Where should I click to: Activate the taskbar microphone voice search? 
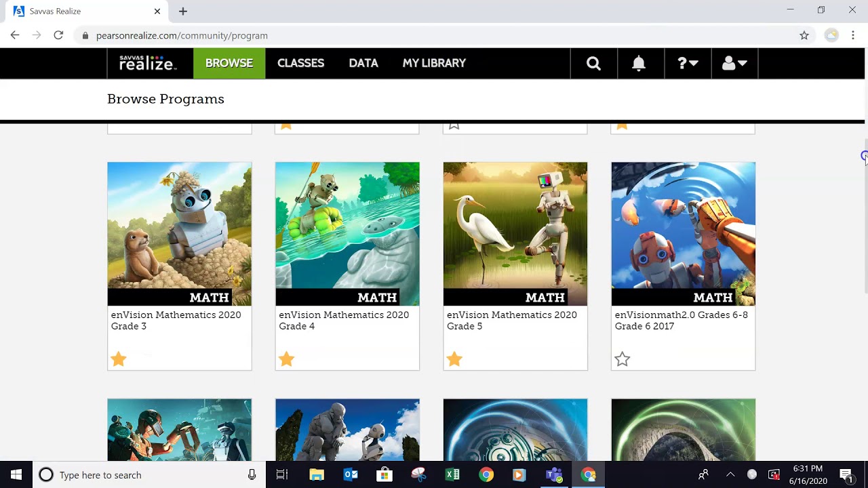tap(252, 474)
